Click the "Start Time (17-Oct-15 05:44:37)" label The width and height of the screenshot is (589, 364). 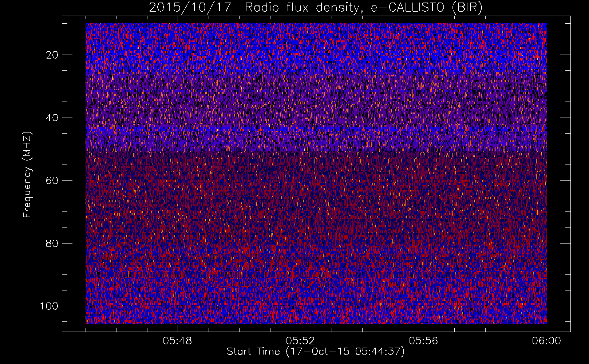[x=316, y=352]
